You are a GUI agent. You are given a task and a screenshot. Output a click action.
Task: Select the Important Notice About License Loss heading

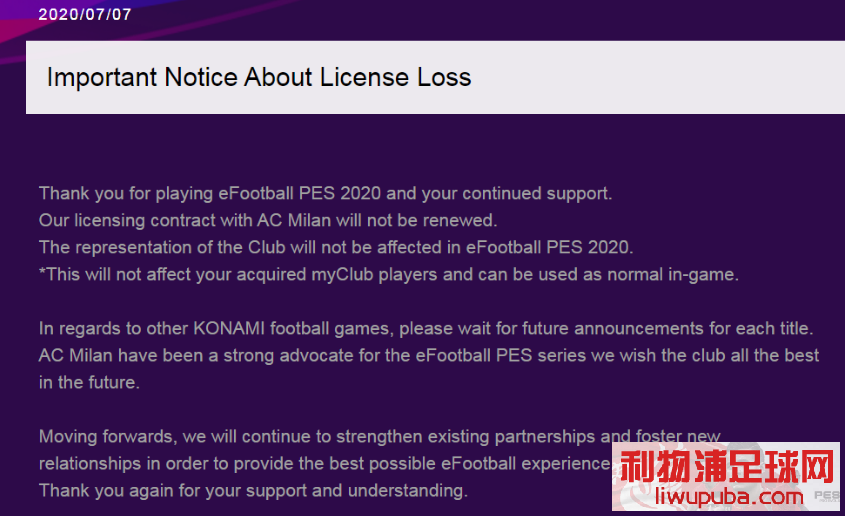pyautogui.click(x=259, y=77)
